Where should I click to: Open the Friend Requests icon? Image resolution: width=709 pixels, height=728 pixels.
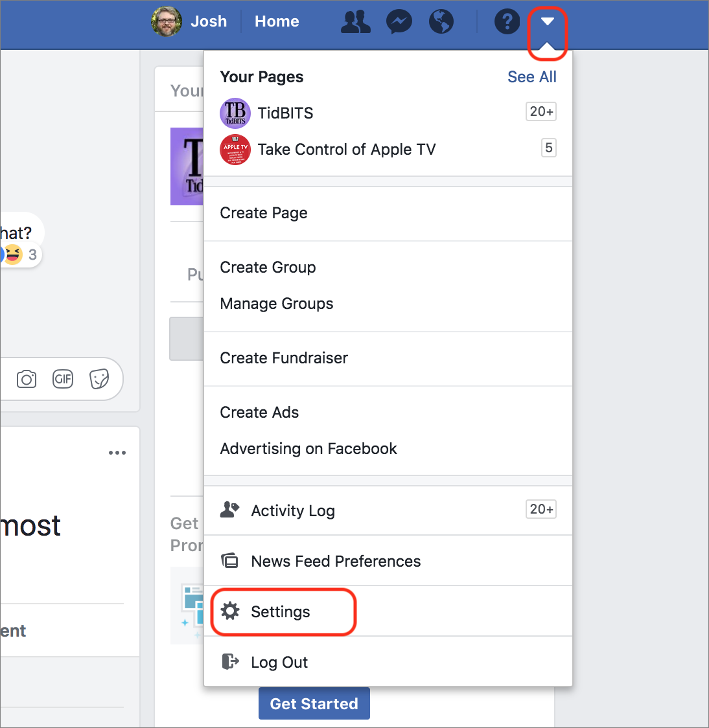pyautogui.click(x=355, y=22)
